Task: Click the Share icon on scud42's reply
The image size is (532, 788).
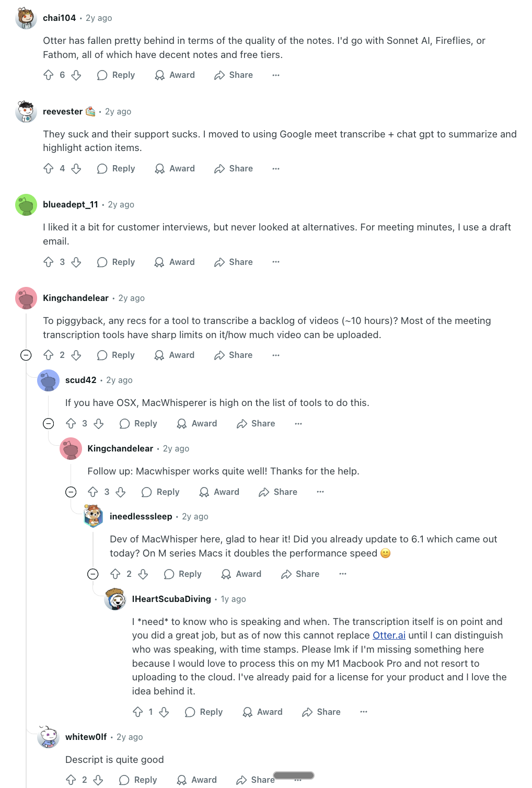Action: (241, 423)
